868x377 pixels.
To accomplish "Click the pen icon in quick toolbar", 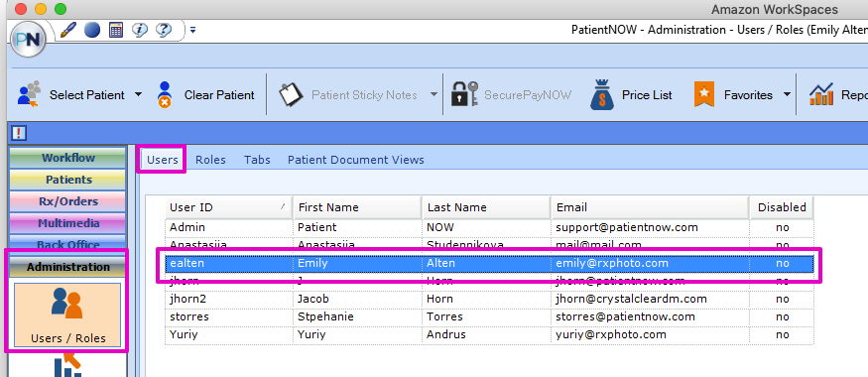I will (67, 30).
